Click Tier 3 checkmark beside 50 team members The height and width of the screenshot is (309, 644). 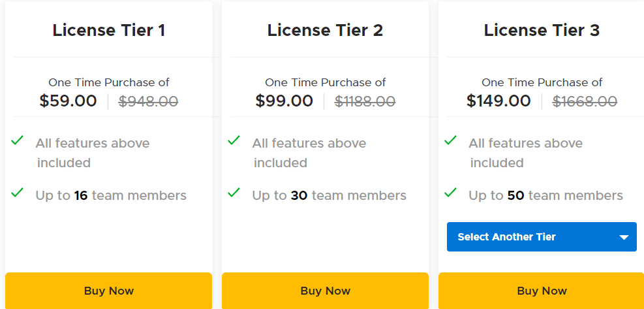450,193
